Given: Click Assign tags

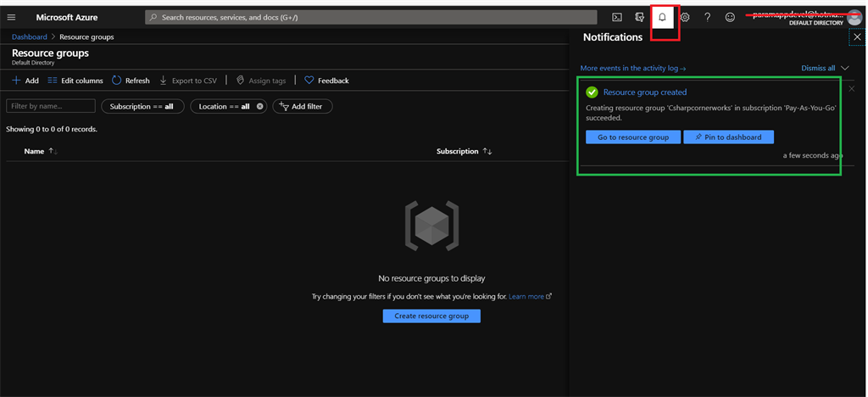Looking at the screenshot, I should coord(261,81).
